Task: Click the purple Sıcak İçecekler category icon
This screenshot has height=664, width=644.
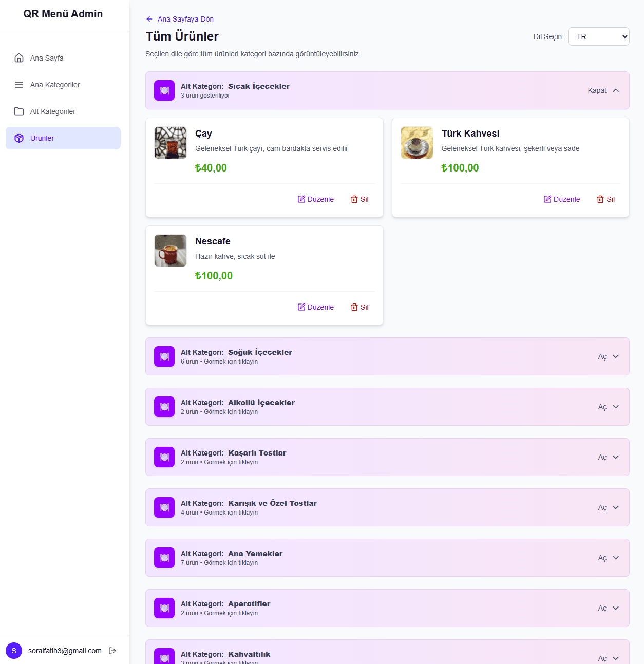Action: (x=164, y=90)
